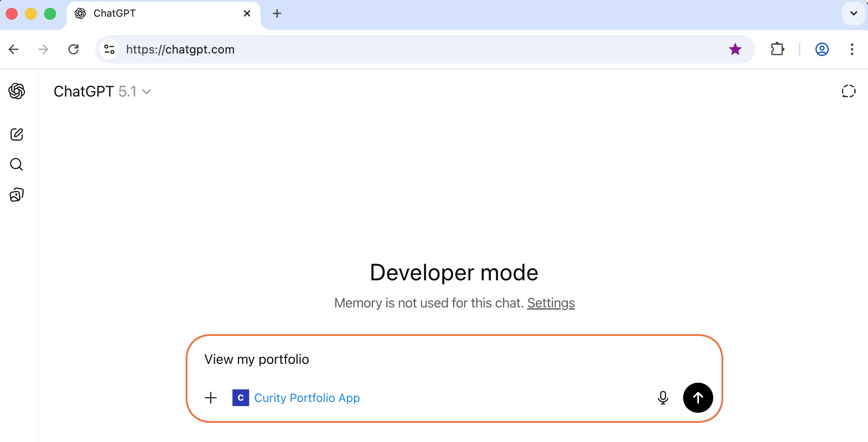
Task: Expand the browser toolbar chevron
Action: (854, 13)
